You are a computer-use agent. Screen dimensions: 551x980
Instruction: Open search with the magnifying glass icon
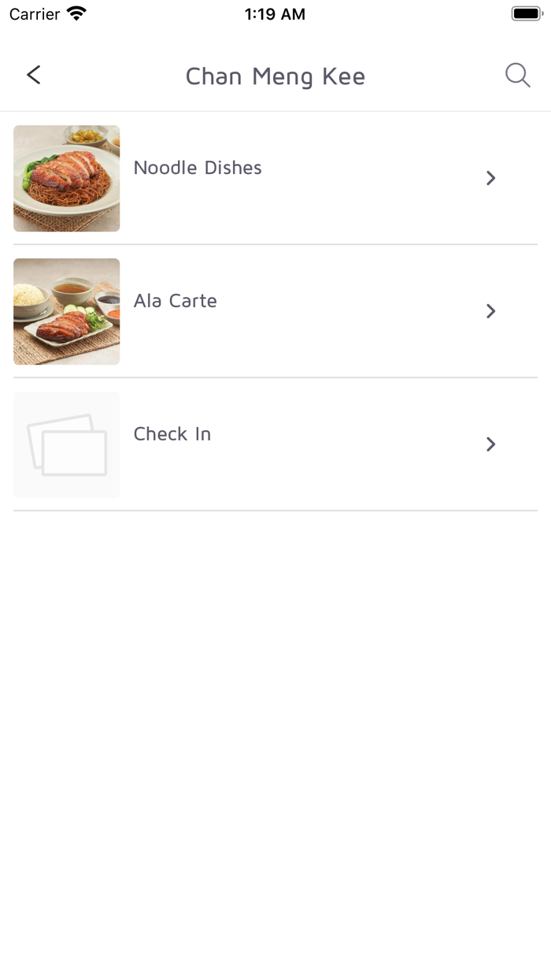click(x=517, y=76)
